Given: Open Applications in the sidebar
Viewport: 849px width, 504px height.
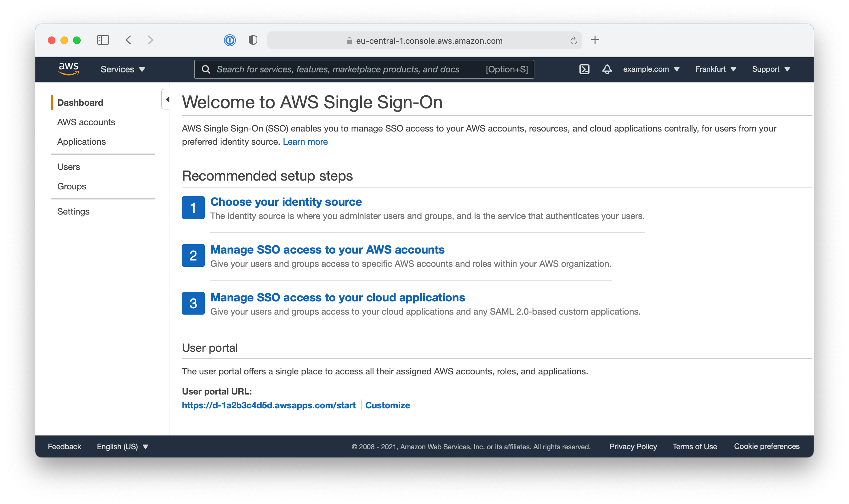Looking at the screenshot, I should click(82, 142).
